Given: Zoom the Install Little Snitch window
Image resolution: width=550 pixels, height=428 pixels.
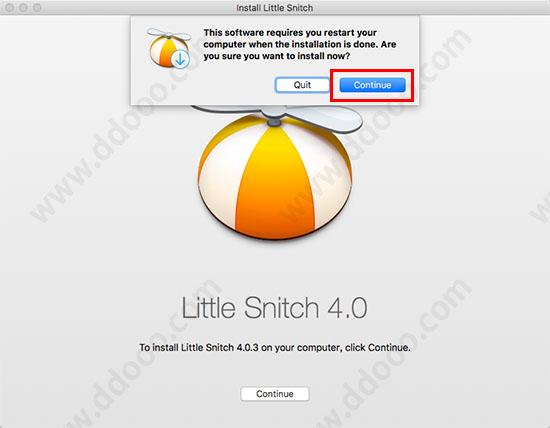Looking at the screenshot, I should pyautogui.click(x=37, y=7).
